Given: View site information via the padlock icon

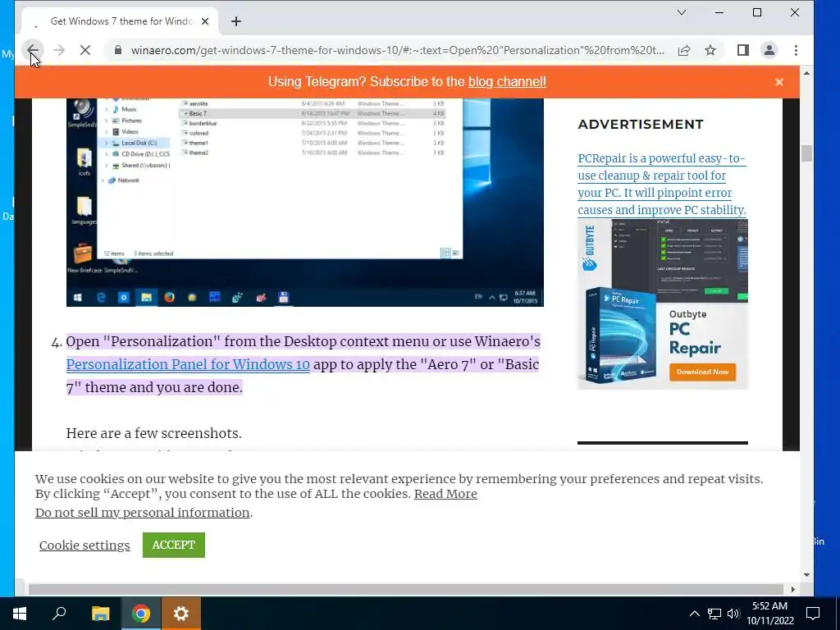Looking at the screenshot, I should [x=118, y=50].
